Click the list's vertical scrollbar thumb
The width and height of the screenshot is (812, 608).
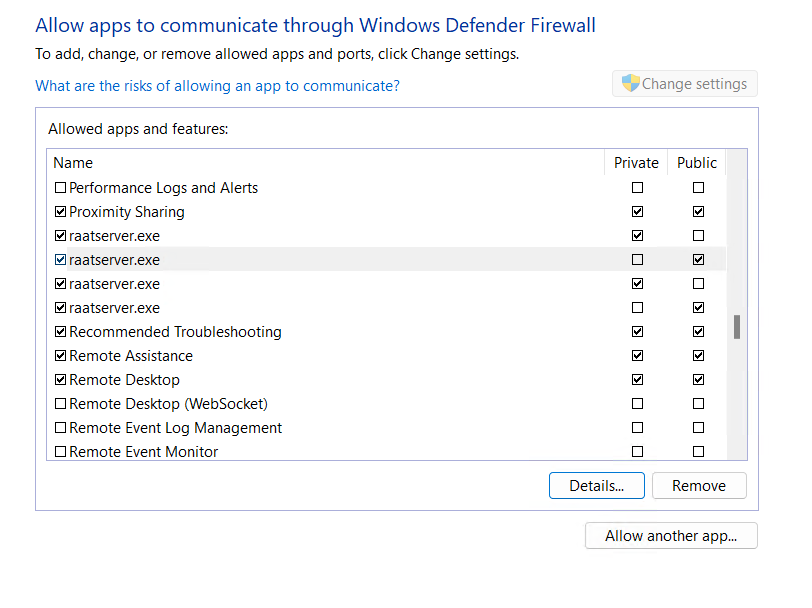(737, 327)
